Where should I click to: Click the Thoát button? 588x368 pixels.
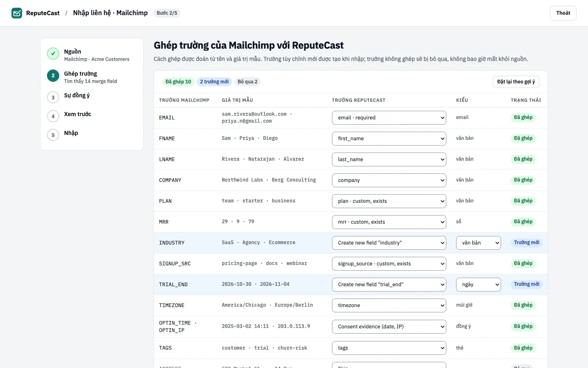563,13
